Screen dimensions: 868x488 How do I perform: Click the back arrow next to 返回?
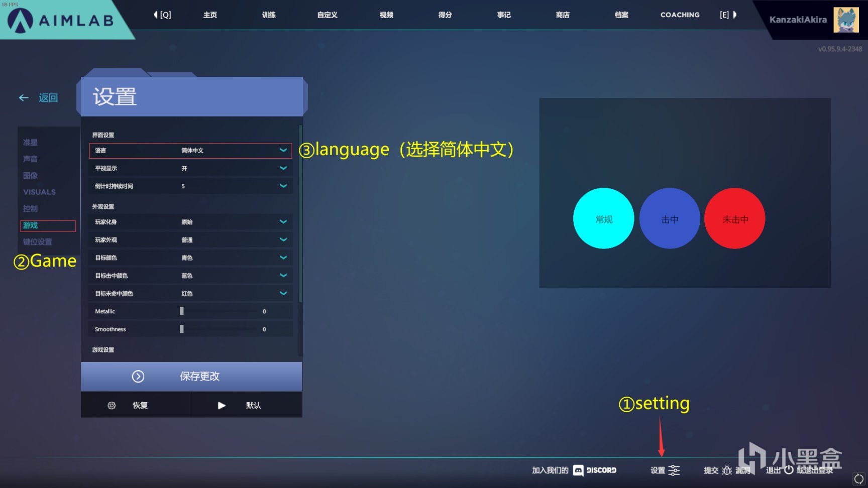(x=24, y=98)
